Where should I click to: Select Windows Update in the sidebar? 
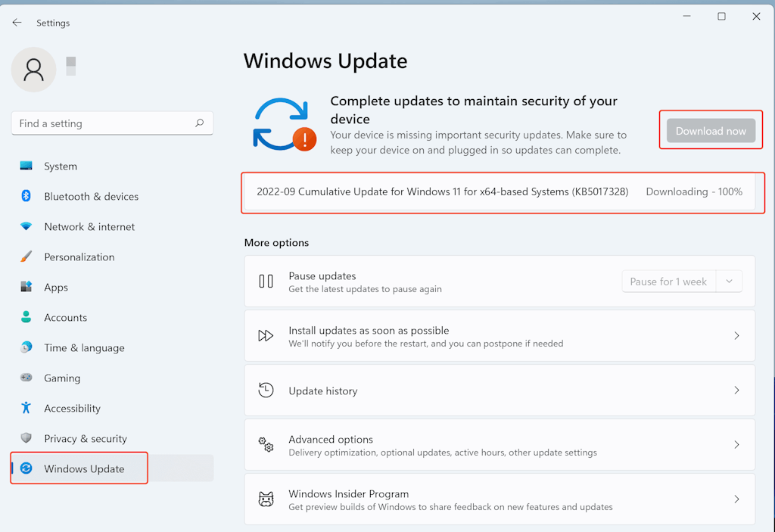[x=112, y=468]
